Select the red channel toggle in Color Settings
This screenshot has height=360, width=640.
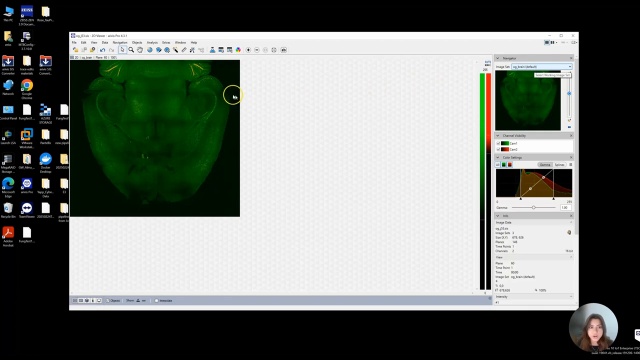509,164
